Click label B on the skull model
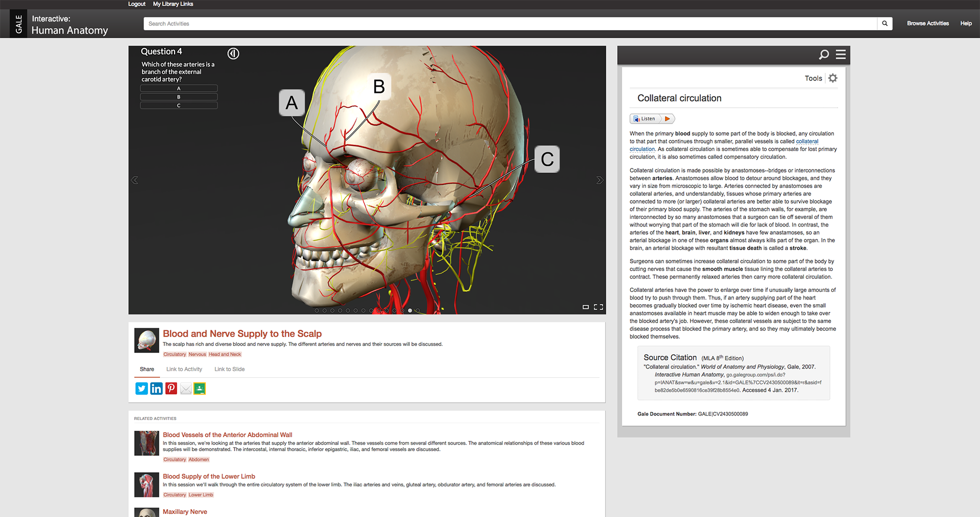 click(379, 86)
